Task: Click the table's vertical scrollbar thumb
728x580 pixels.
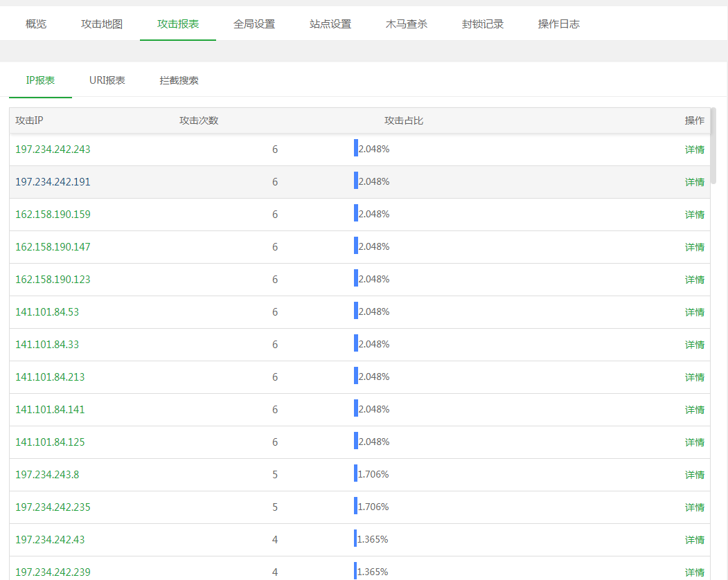Action: click(713, 146)
